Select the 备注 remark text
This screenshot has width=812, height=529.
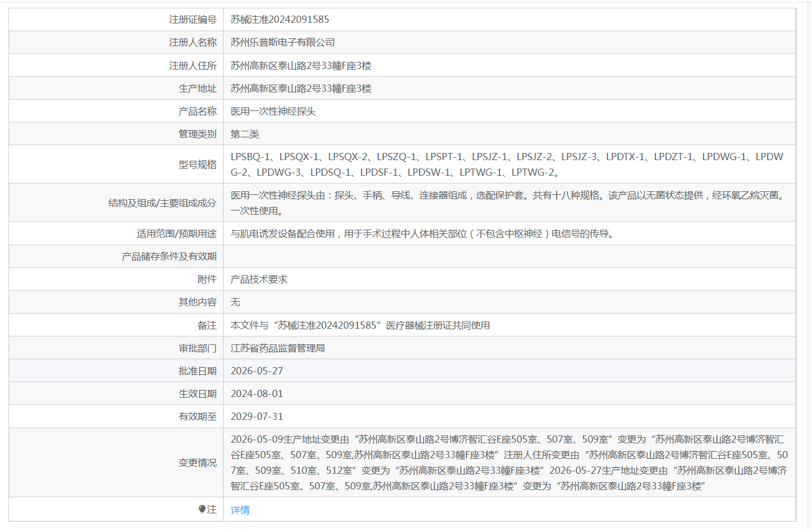pyautogui.click(x=360, y=325)
